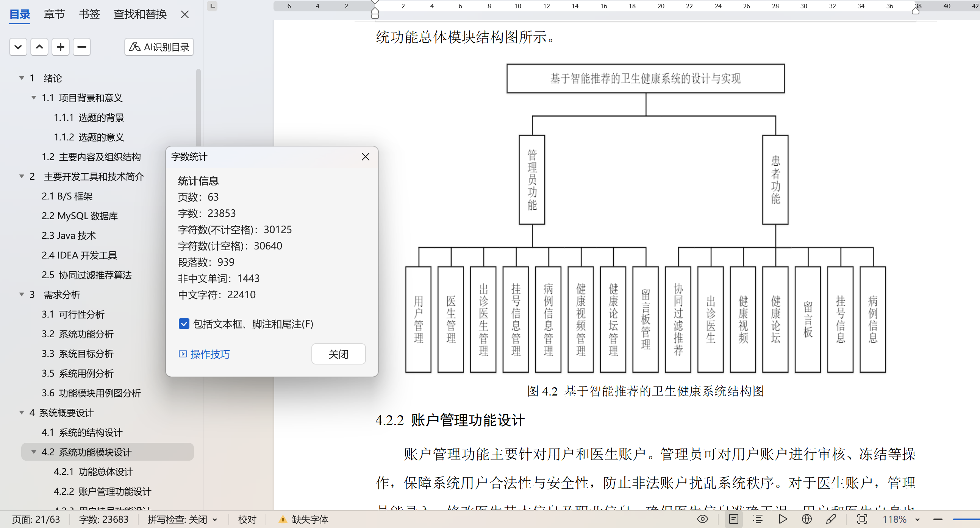Switch to outline view icon
Image resolution: width=980 pixels, height=528 pixels.
click(758, 519)
